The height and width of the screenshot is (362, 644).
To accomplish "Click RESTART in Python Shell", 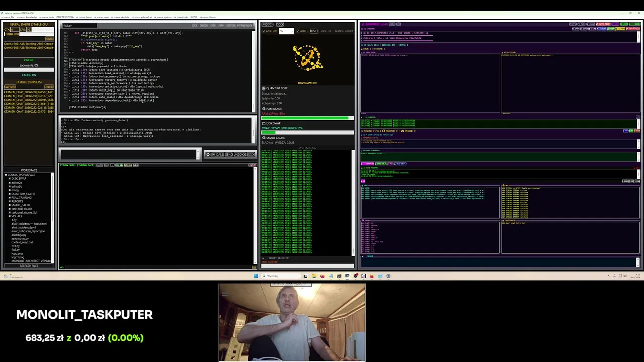I will 252,165.
